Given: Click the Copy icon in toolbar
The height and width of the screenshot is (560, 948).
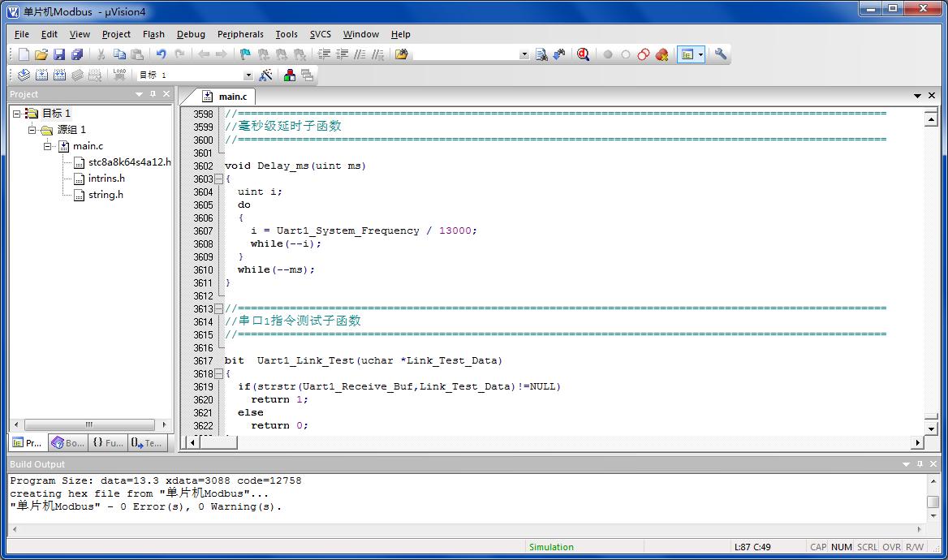Looking at the screenshot, I should point(119,54).
